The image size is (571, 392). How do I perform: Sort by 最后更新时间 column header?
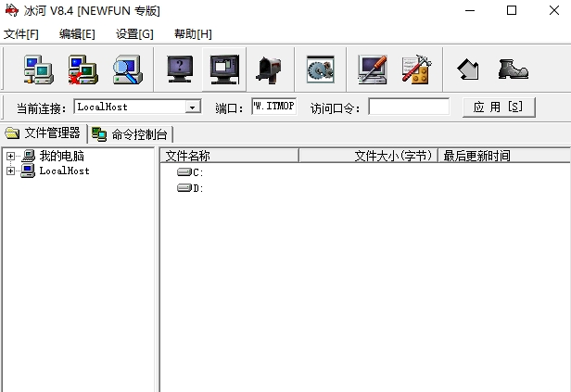[504, 156]
